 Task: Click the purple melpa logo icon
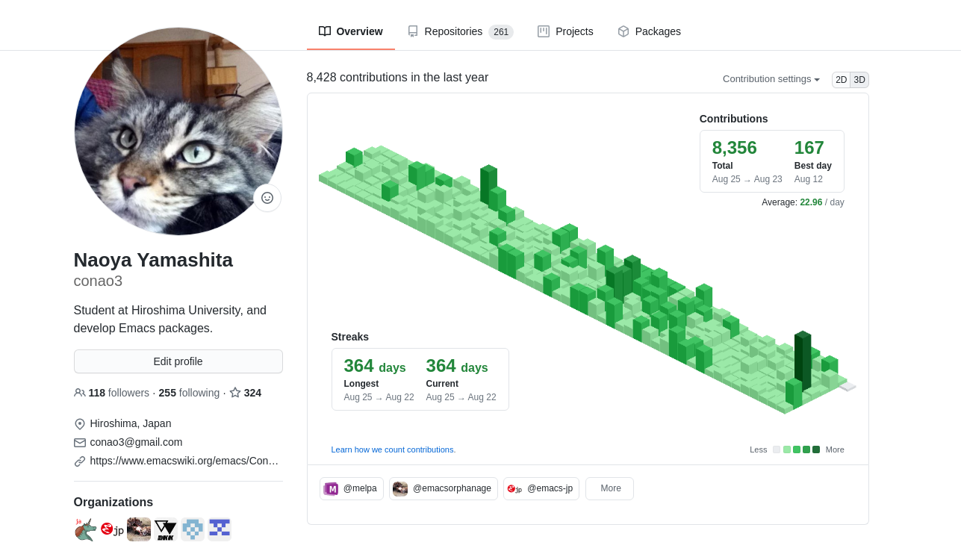click(331, 489)
